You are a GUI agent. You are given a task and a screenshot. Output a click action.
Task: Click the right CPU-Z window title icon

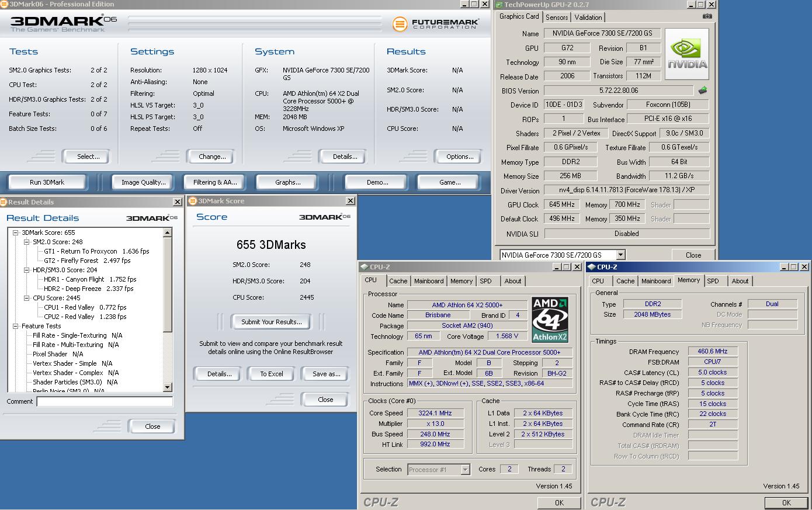point(591,267)
